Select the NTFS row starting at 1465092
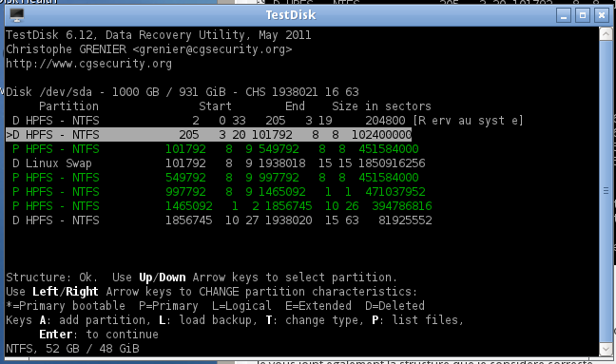 pos(221,206)
